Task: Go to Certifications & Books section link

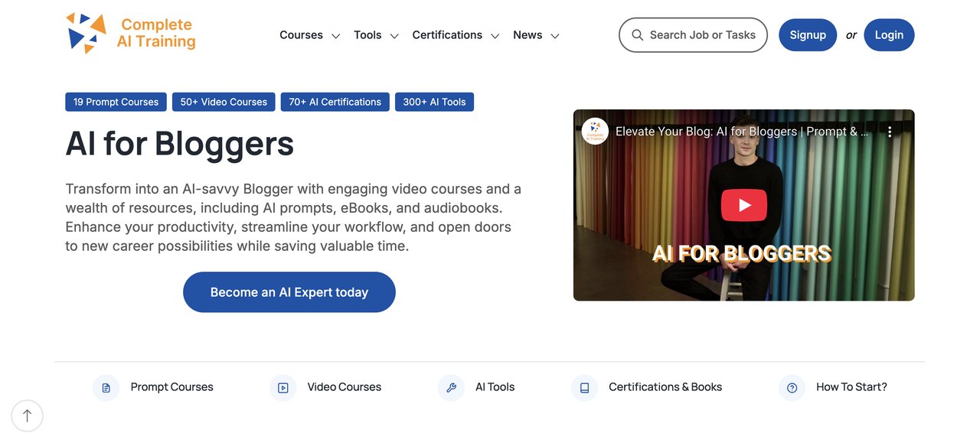Action: (x=665, y=387)
